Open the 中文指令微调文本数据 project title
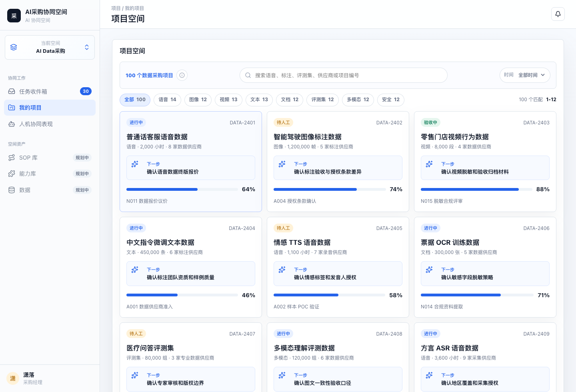Image resolution: width=576 pixels, height=392 pixels. tap(160, 242)
